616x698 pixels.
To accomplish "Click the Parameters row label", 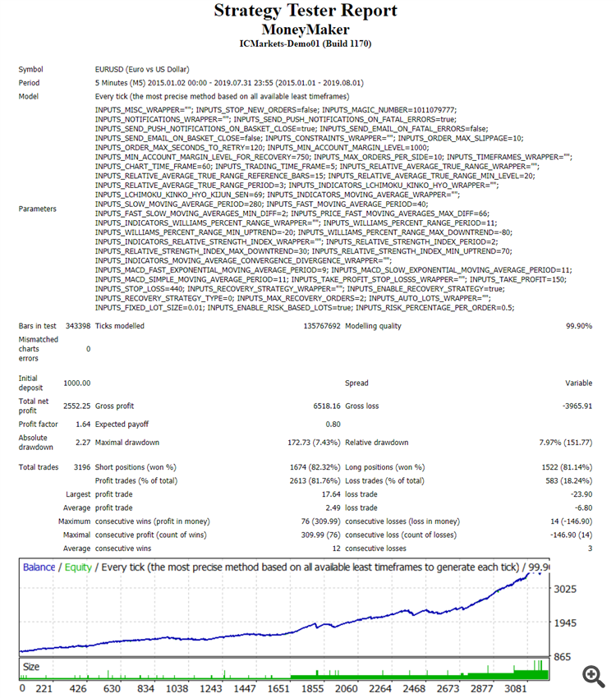I will (x=38, y=209).
